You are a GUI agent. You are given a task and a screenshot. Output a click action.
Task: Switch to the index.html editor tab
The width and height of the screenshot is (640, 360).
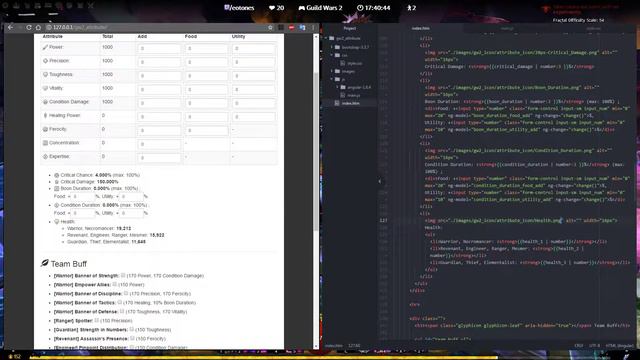tap(420, 28)
